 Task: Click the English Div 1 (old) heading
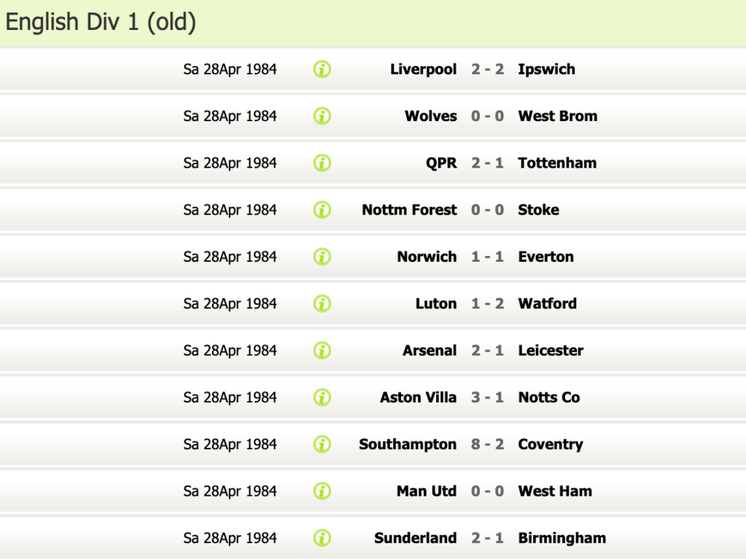pyautogui.click(x=101, y=22)
